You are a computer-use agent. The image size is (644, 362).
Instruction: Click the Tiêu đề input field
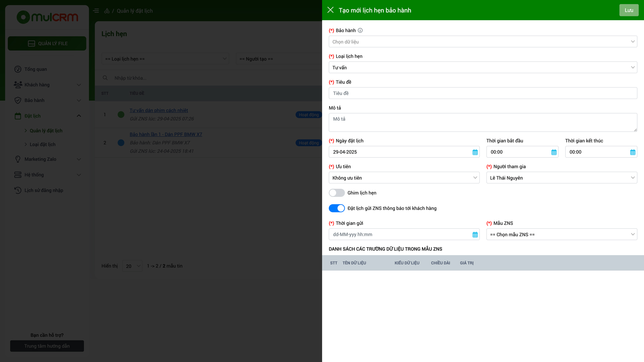pyautogui.click(x=482, y=93)
